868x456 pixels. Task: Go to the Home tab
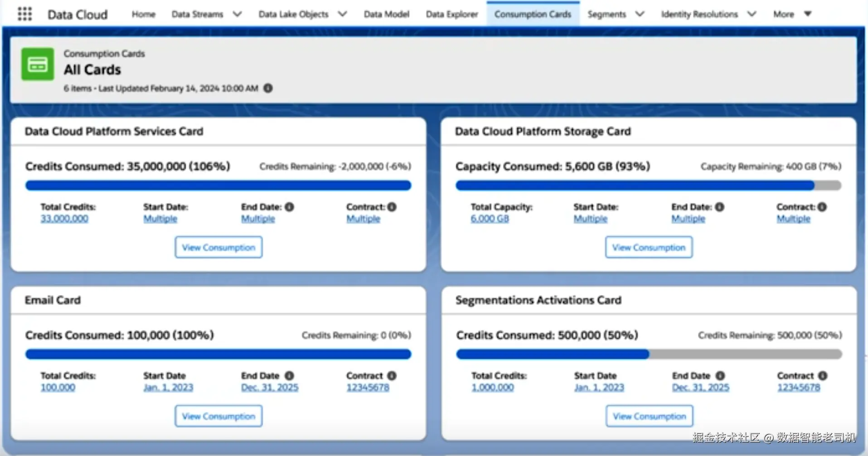pyautogui.click(x=144, y=15)
